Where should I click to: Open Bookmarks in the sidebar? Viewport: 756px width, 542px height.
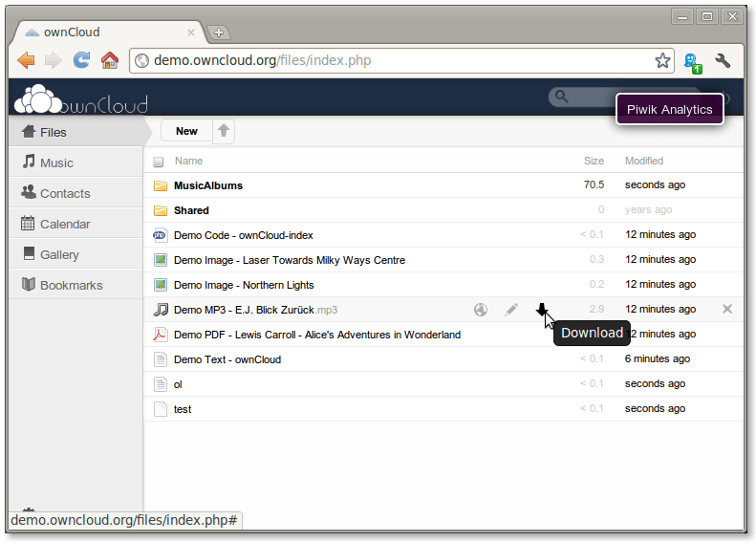click(x=76, y=285)
